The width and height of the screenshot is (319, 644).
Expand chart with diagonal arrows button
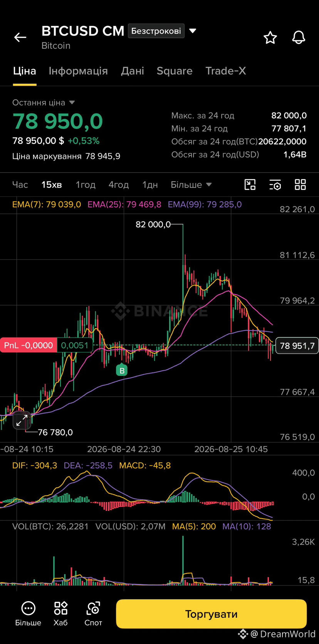tap(22, 420)
